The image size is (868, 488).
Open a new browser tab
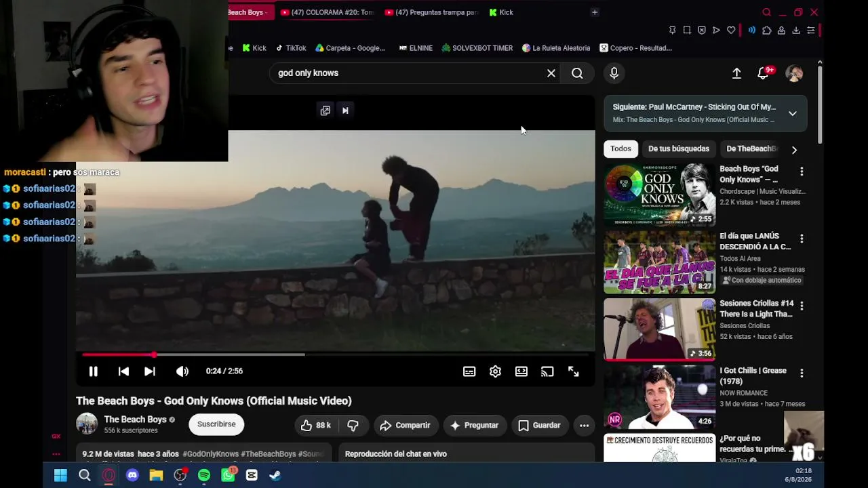(595, 12)
